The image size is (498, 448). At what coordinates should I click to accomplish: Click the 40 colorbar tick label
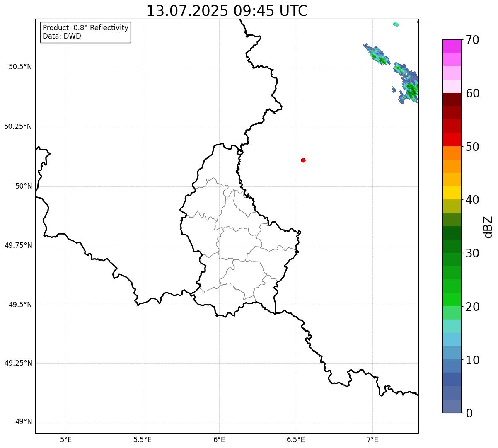click(472, 200)
